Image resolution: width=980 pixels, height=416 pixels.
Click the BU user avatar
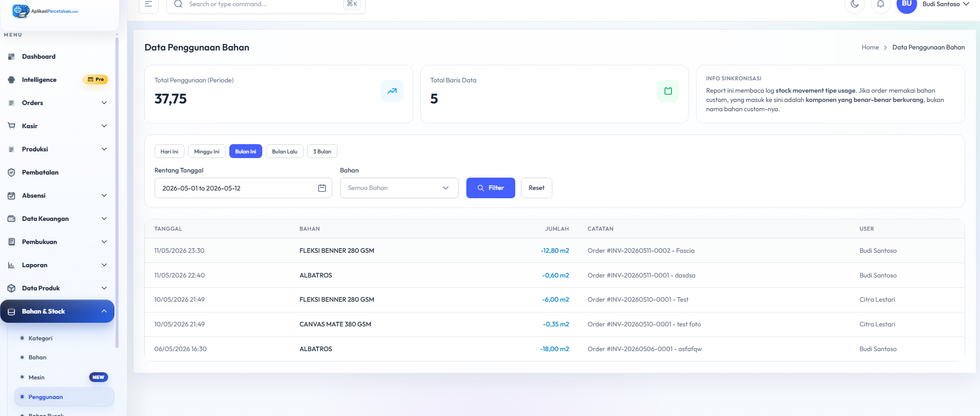pos(907,4)
